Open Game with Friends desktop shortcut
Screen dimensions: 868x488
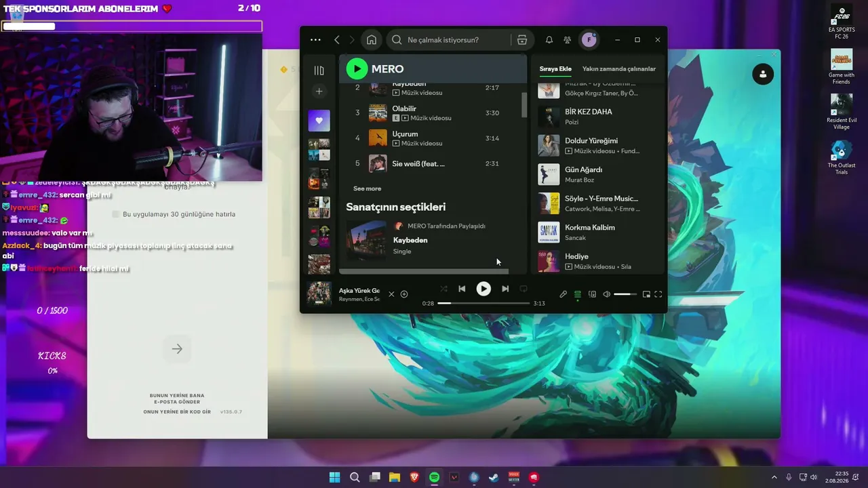(x=842, y=66)
